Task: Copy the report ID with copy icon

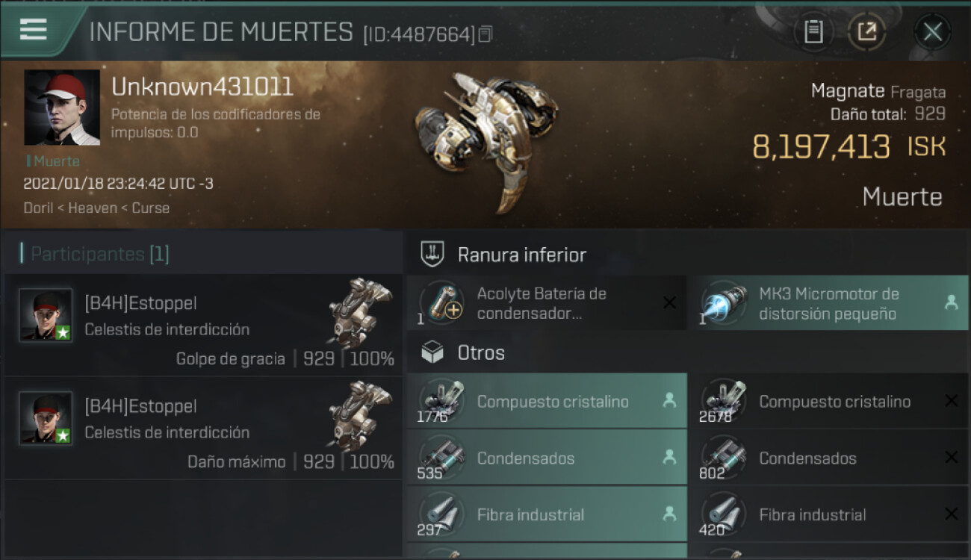Action: (x=486, y=34)
